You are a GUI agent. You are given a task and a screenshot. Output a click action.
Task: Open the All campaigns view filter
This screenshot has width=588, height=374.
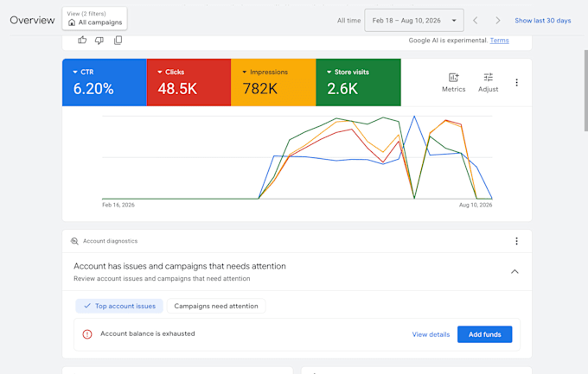94,18
